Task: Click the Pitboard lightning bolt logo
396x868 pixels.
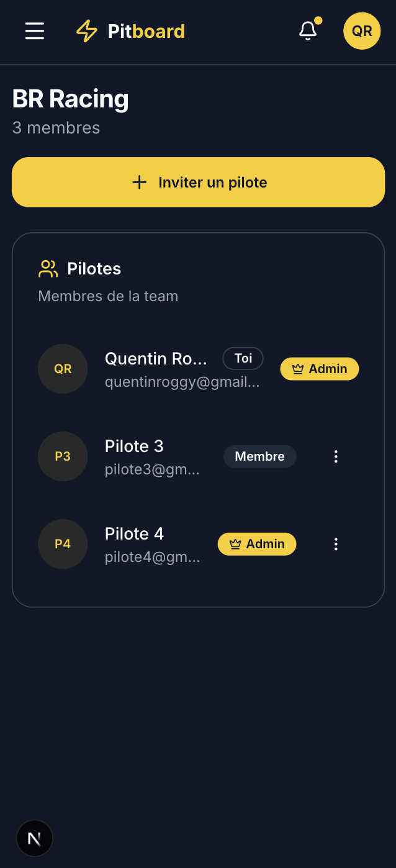Action: pos(86,30)
